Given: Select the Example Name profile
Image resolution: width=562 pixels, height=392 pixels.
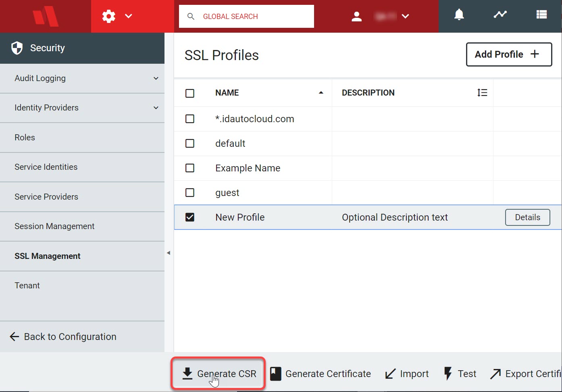Looking at the screenshot, I should [x=248, y=168].
